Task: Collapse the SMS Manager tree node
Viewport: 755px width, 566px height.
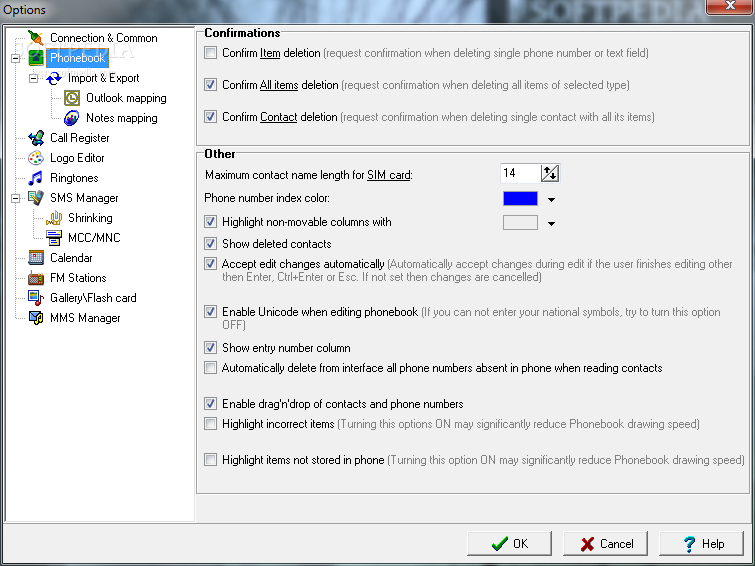Action: 15,198
